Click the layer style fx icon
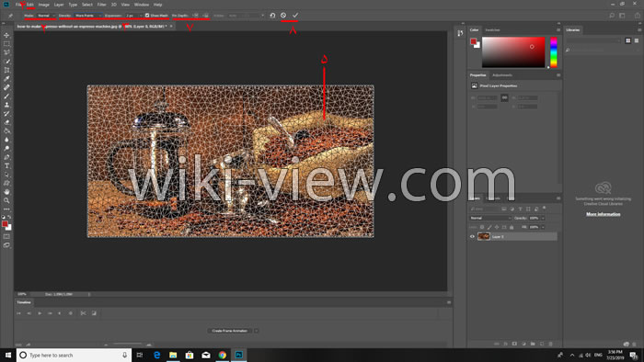The image size is (644, 362). 506,344
